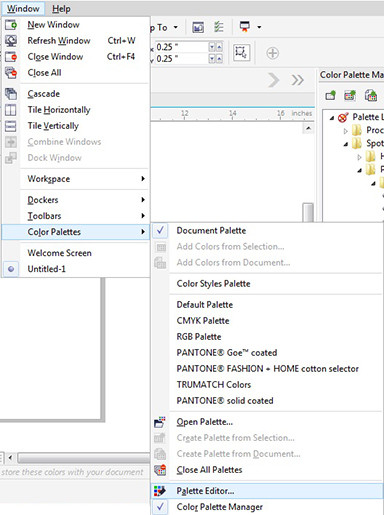Click the Close All Palettes icon

(160, 470)
